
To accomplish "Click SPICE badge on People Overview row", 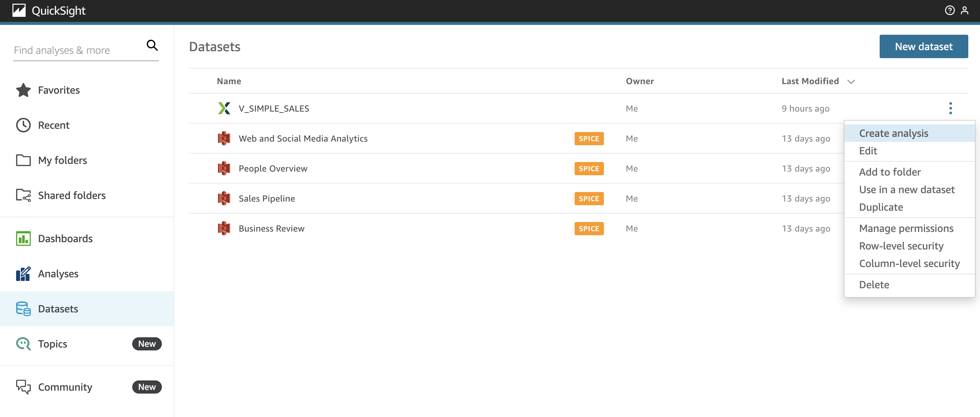I will pyautogui.click(x=589, y=168).
